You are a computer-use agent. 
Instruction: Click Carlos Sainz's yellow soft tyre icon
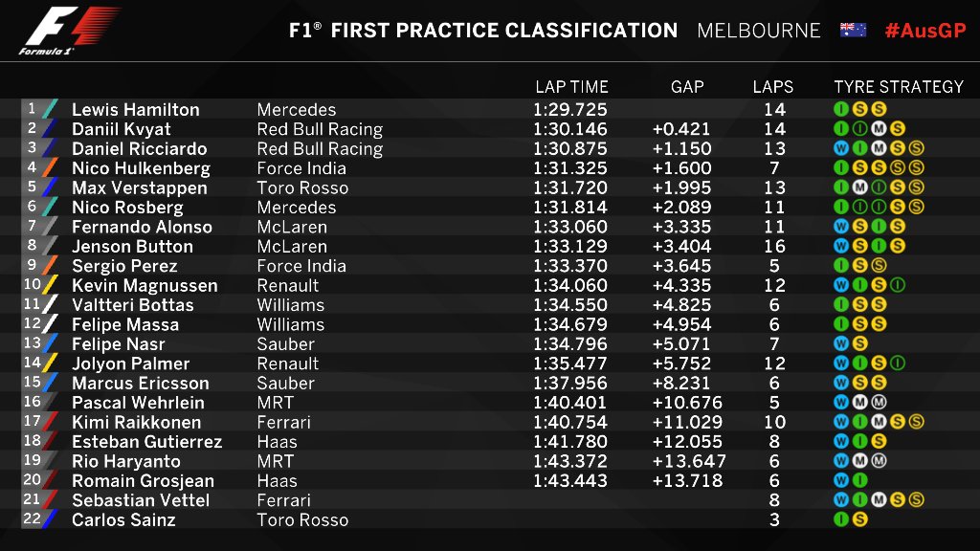pyautogui.click(x=860, y=519)
